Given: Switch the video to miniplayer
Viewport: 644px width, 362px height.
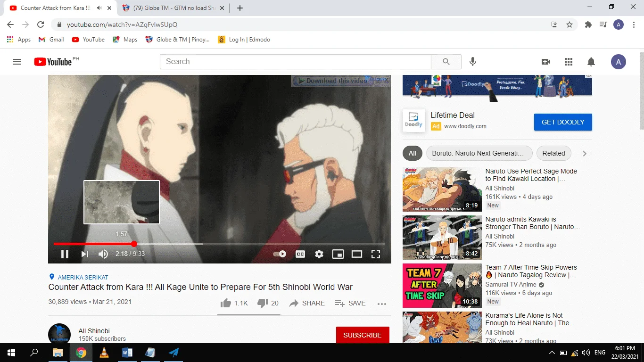Looking at the screenshot, I should 338,254.
